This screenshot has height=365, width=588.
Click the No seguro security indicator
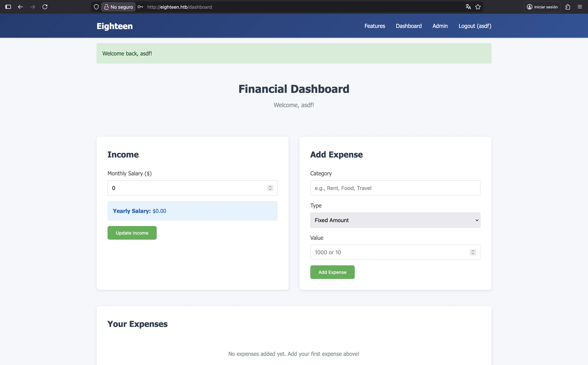[x=119, y=7]
